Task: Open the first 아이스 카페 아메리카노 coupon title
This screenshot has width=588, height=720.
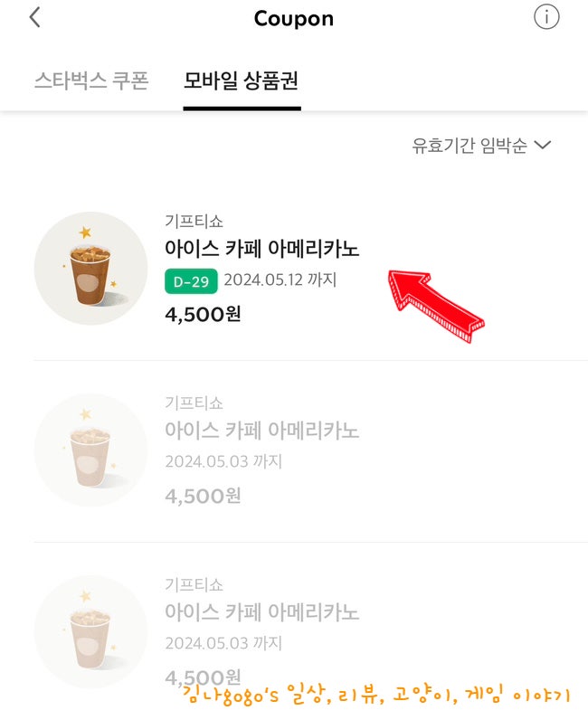Action: pos(261,250)
